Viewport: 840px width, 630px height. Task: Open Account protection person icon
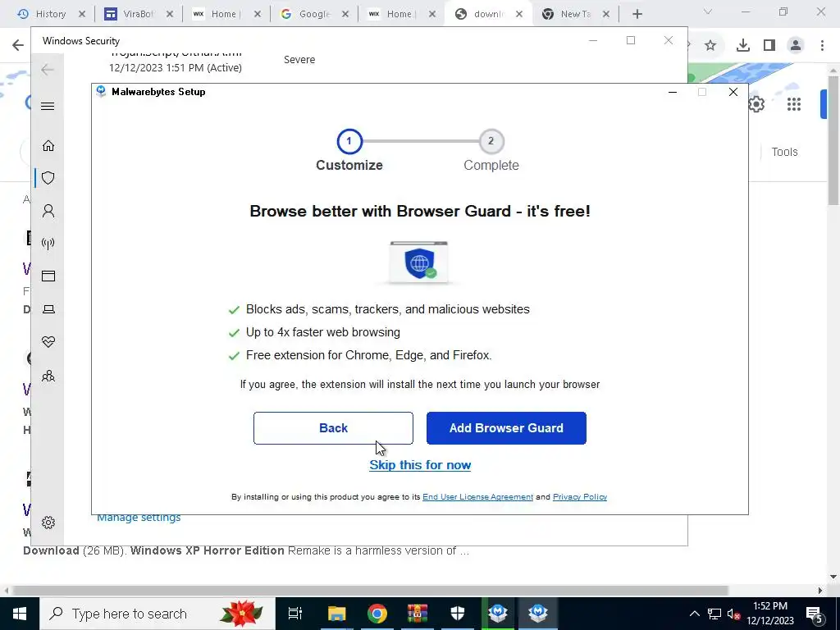click(48, 211)
